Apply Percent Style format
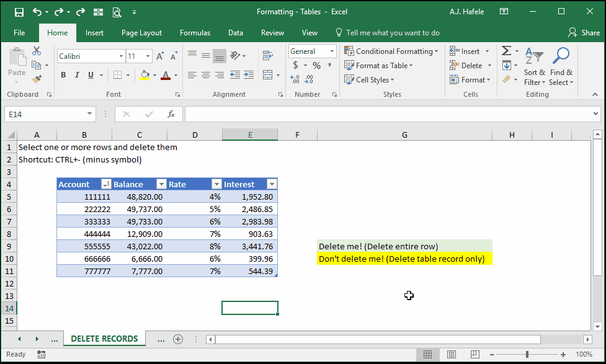Viewport: 606px width, 364px height. pos(316,65)
